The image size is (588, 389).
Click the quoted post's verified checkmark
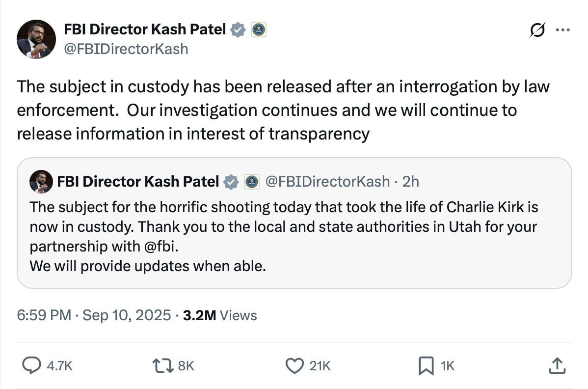point(231,182)
